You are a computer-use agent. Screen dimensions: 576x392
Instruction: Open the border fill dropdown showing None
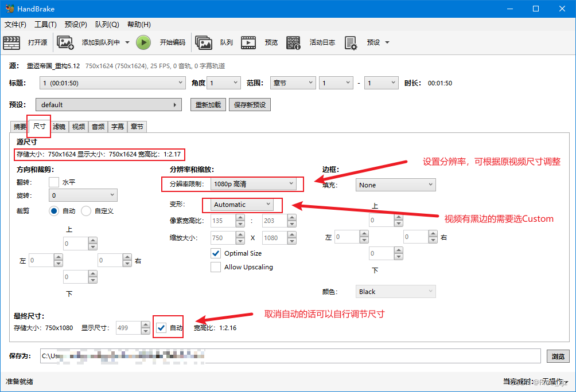coord(396,185)
